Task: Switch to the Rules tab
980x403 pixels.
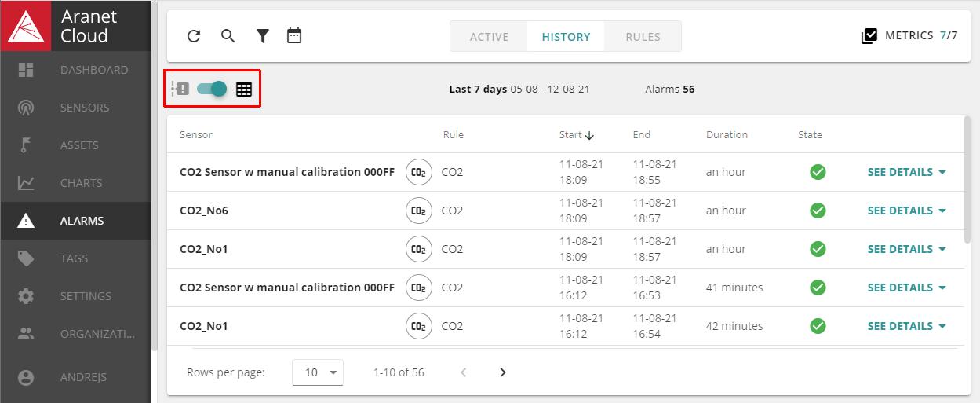Action: [x=643, y=37]
